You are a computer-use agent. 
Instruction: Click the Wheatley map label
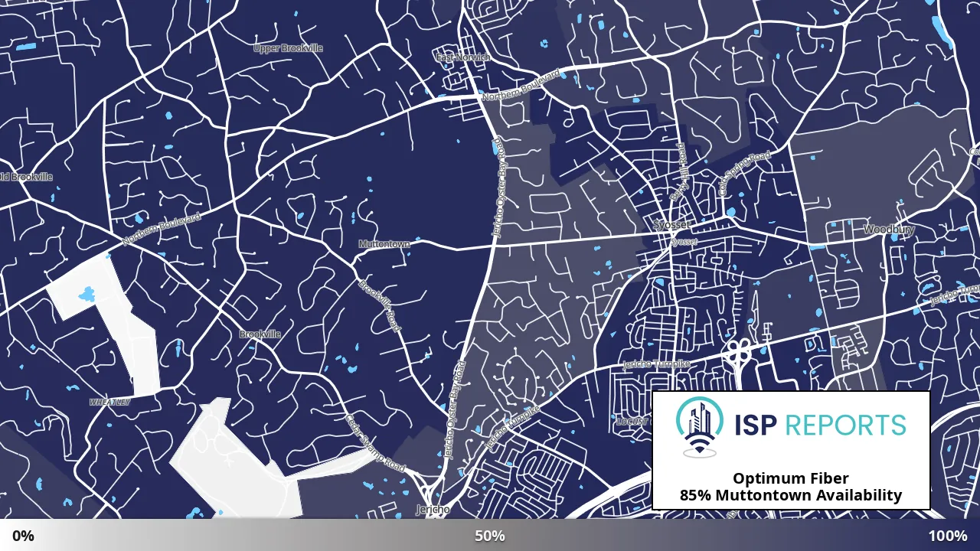point(110,402)
